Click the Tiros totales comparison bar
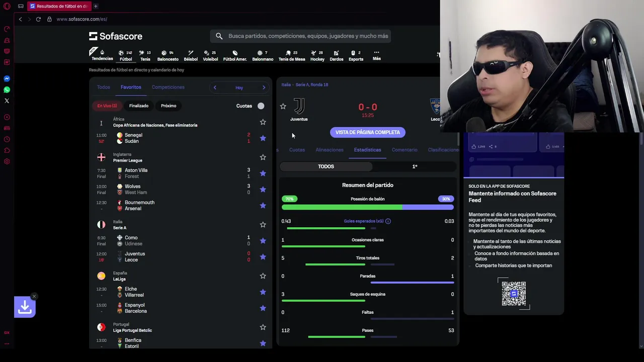644x362 pixels. (368, 264)
